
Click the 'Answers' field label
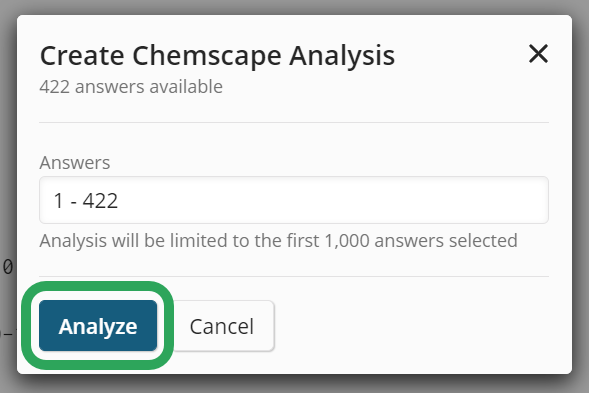(x=75, y=163)
